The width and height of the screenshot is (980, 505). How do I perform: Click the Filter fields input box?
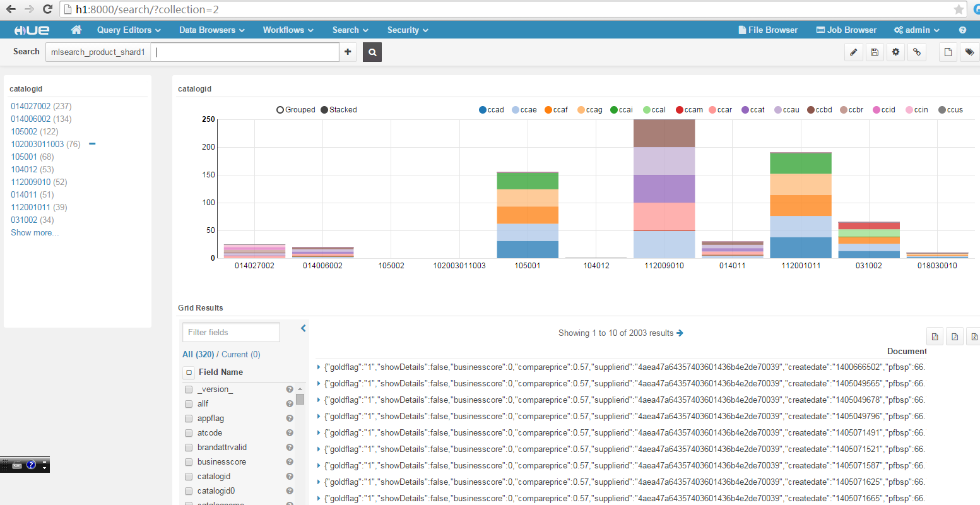pos(231,332)
